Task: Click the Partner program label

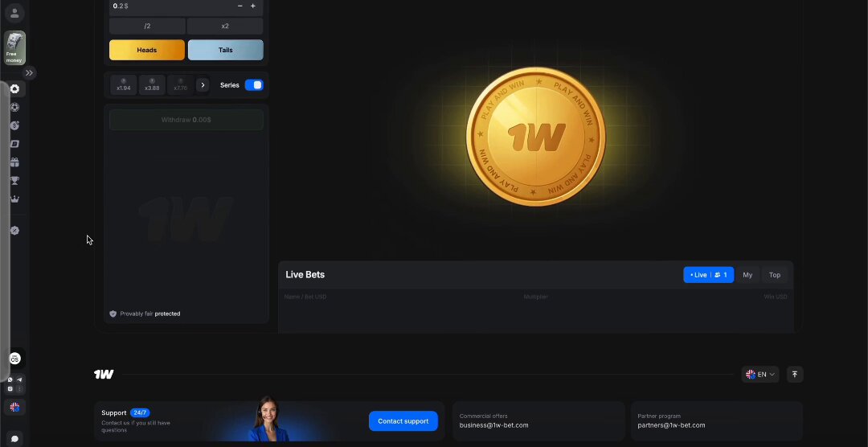Action: pos(659,416)
